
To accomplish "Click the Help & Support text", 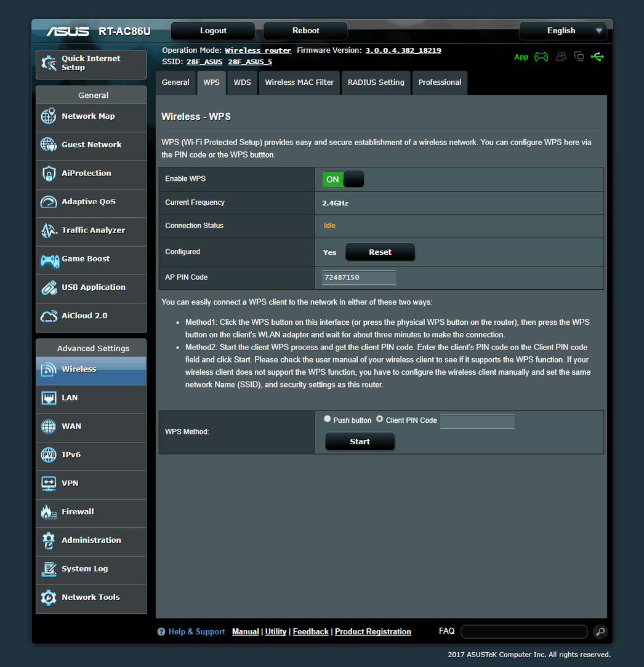I will coord(196,632).
